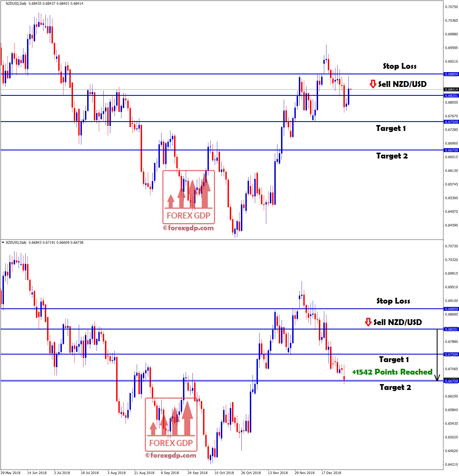Select the 0.68859 price tag in bottom chart

(451, 309)
